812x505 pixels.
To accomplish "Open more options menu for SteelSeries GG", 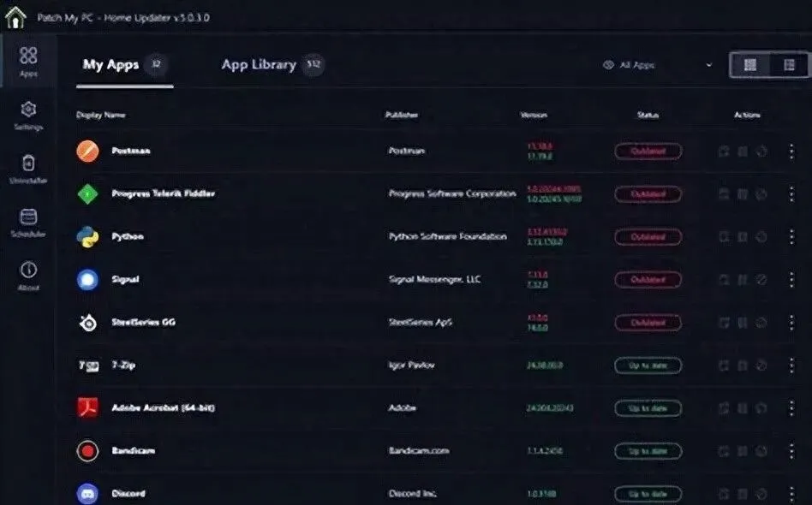I will coord(791,323).
